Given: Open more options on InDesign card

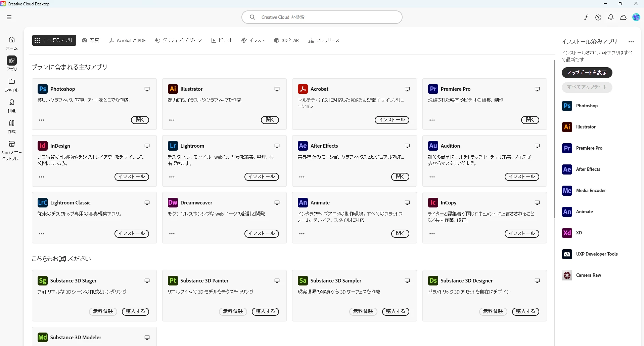Looking at the screenshot, I should 42,177.
